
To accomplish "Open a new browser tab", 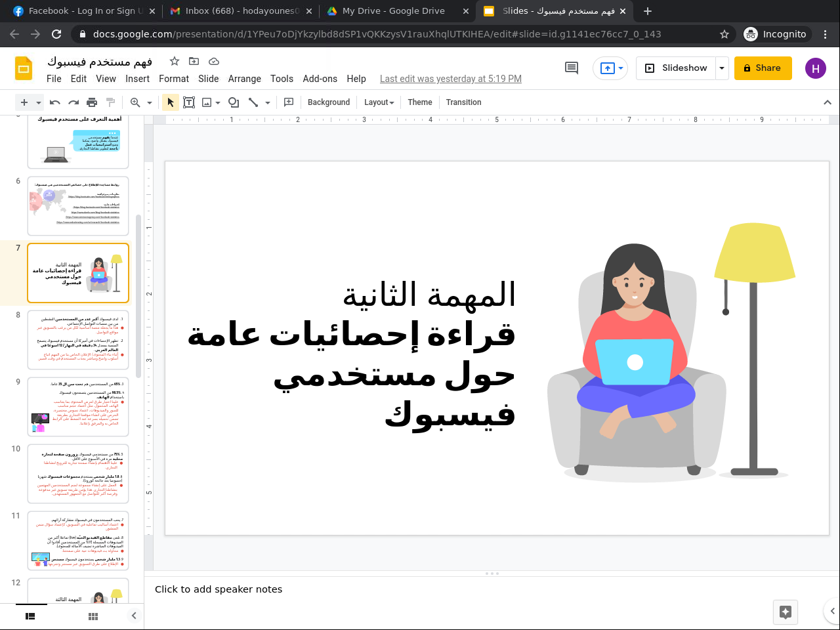I will pyautogui.click(x=648, y=11).
